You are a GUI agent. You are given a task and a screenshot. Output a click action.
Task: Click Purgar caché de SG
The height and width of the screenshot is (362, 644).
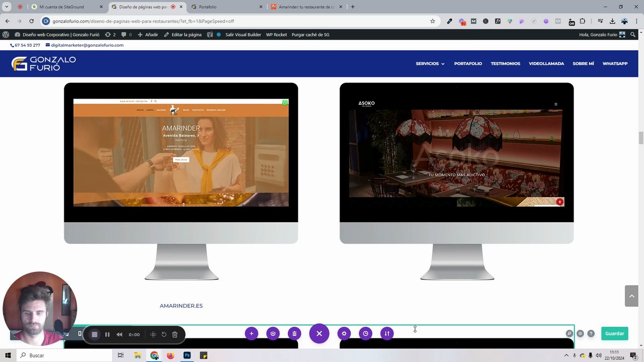tap(310, 35)
